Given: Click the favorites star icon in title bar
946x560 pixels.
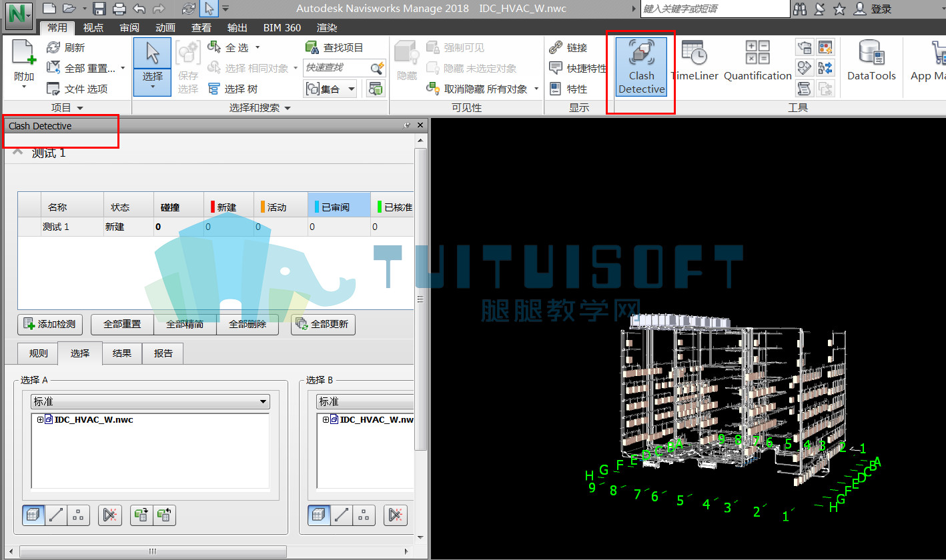Looking at the screenshot, I should (840, 9).
